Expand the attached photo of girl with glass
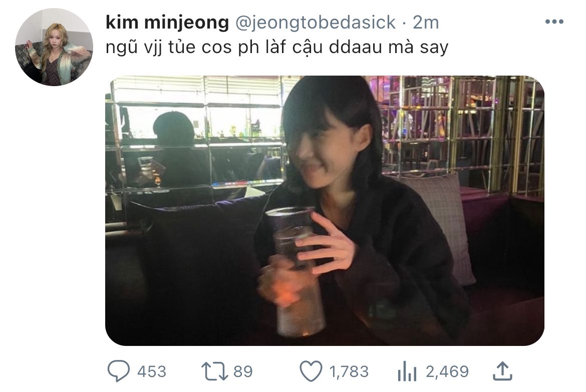 coord(325,211)
